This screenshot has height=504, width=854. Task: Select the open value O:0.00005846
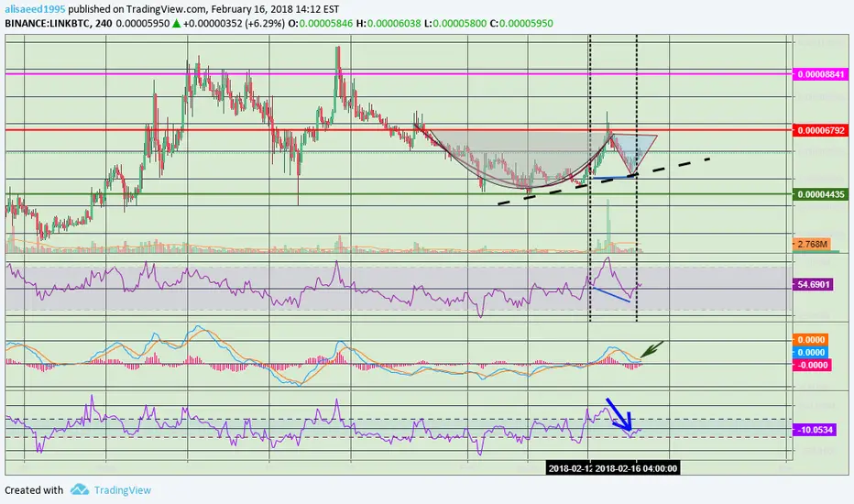[321, 24]
